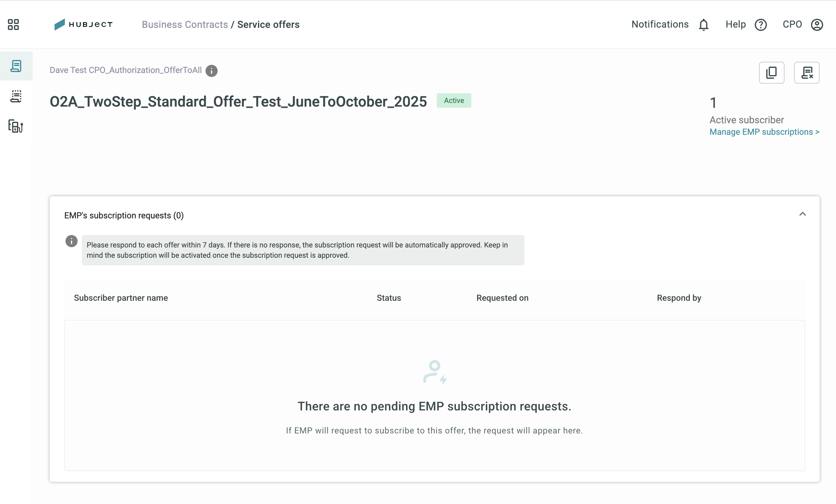Click the Notifications label
This screenshot has height=504, width=836.
(660, 25)
